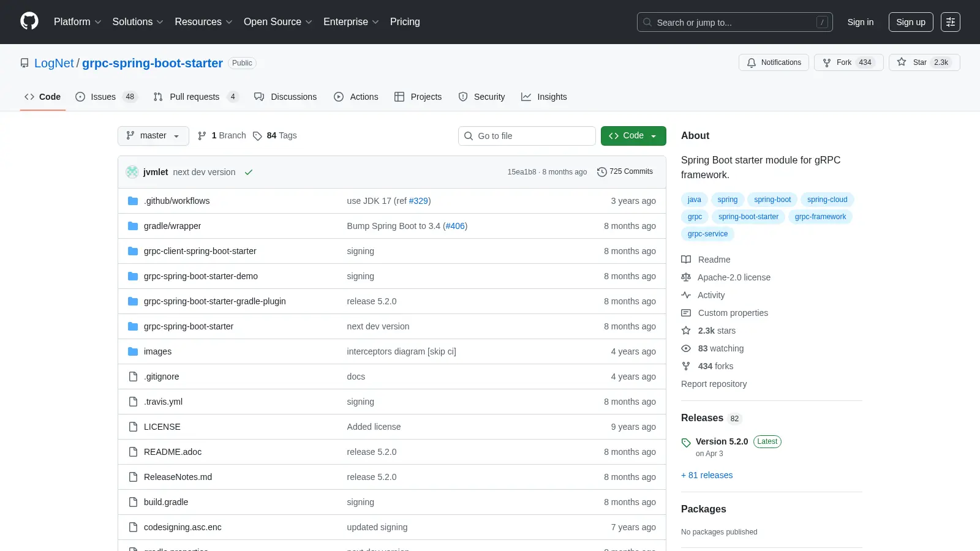Click the file icon for LICENSE
The image size is (980, 551).
(x=133, y=427)
